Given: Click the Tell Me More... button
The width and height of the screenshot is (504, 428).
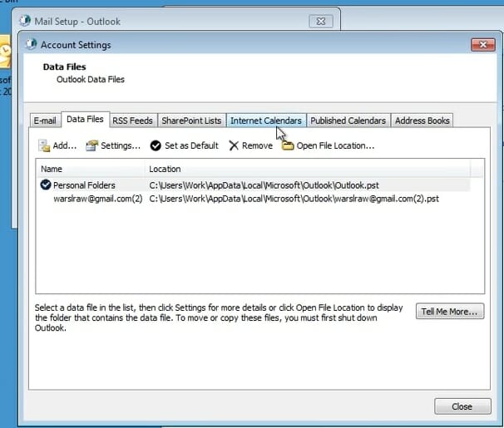Looking at the screenshot, I should click(450, 311).
